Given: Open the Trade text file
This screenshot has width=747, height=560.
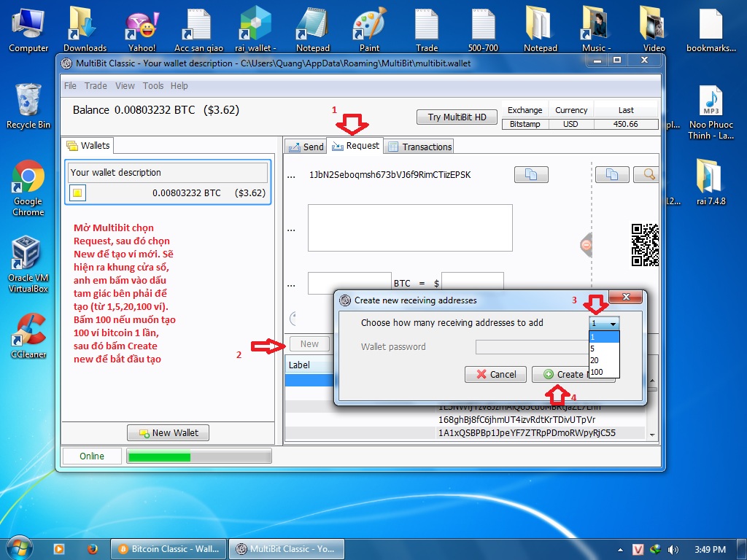Looking at the screenshot, I should 426,29.
